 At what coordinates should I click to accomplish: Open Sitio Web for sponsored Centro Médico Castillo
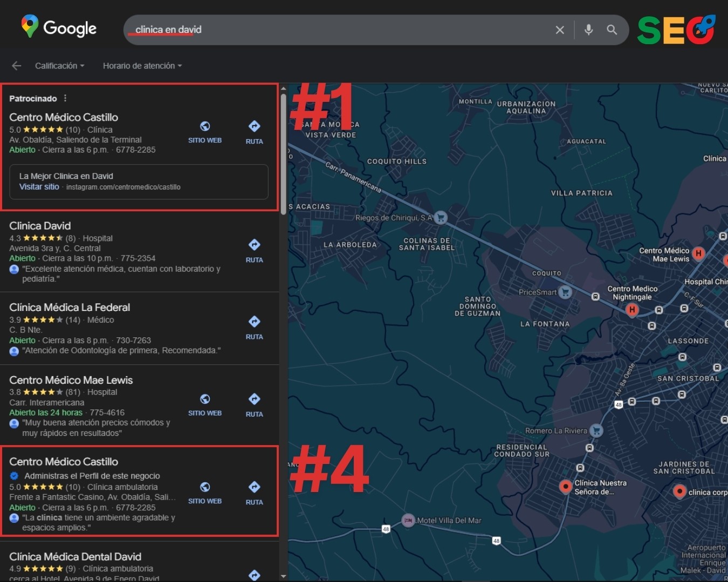click(205, 132)
